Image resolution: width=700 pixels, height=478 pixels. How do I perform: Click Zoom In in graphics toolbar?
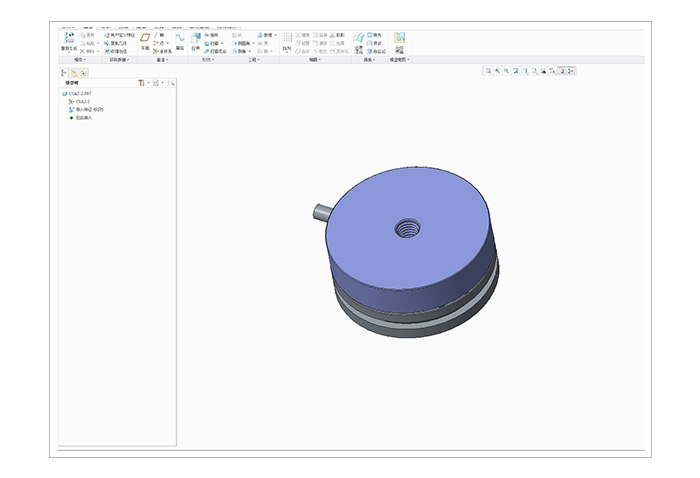click(x=497, y=71)
